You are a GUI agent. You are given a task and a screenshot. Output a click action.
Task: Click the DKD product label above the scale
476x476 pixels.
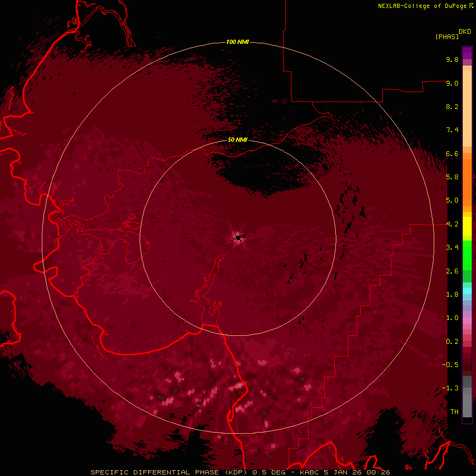click(x=465, y=32)
